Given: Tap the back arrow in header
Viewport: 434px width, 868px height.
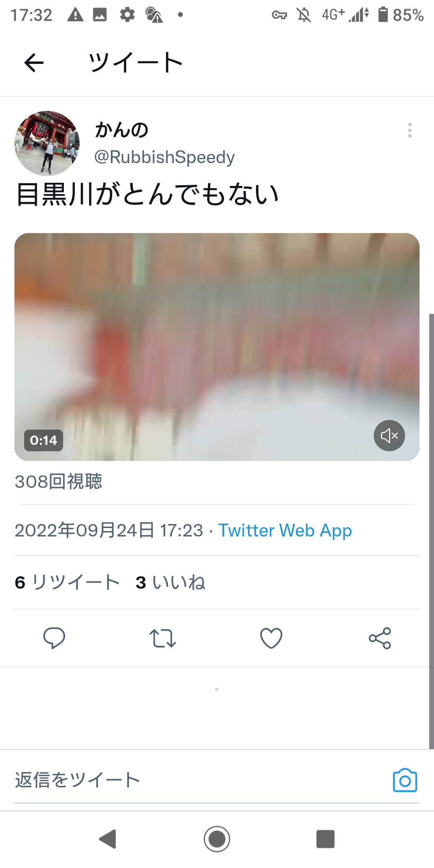Looking at the screenshot, I should [x=34, y=63].
